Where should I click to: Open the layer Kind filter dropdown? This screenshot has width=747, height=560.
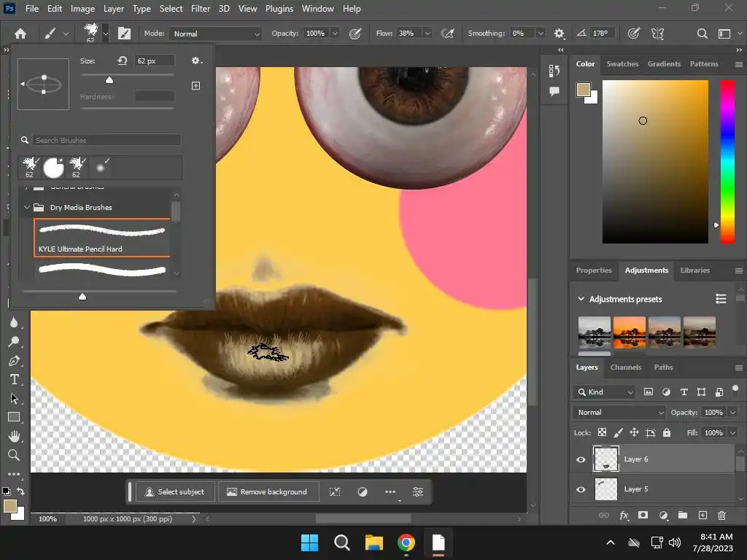point(605,392)
